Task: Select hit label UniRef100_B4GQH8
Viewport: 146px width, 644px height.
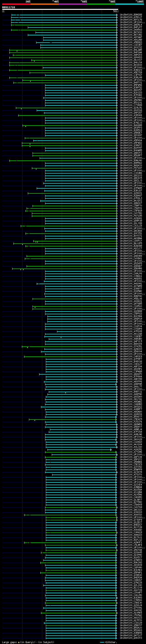Action: click(131, 125)
